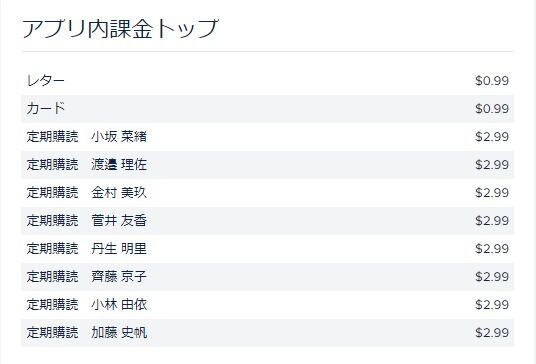Click $2.99 price beside 加藤 史帆

[492, 333]
